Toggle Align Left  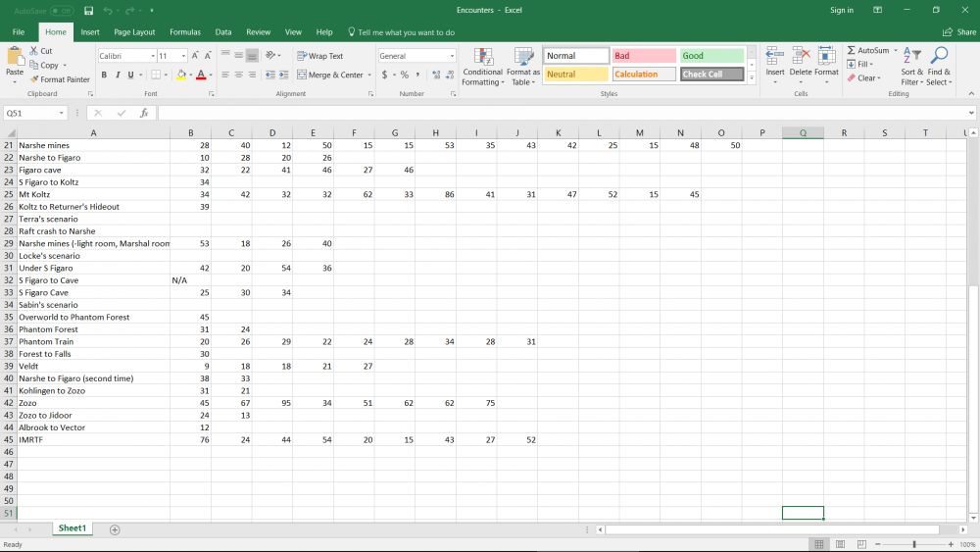pyautogui.click(x=225, y=75)
